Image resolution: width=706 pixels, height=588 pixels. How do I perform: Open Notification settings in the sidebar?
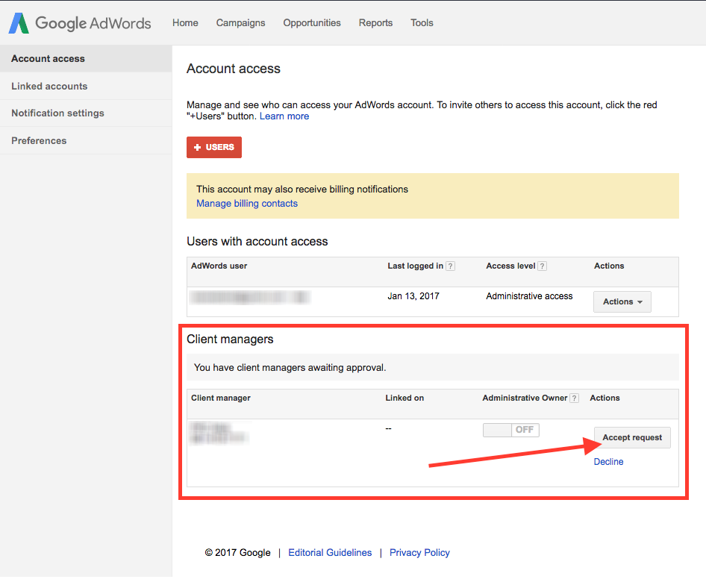[86, 113]
